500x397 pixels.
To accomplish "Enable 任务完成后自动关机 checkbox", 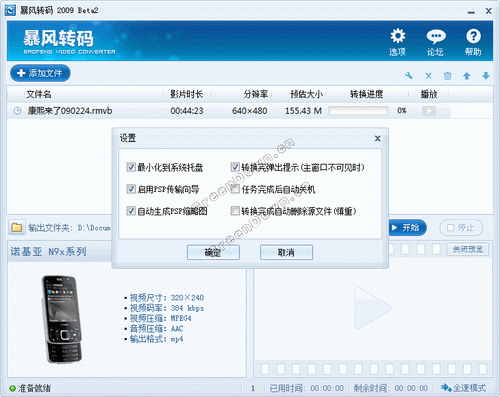I will tap(235, 189).
